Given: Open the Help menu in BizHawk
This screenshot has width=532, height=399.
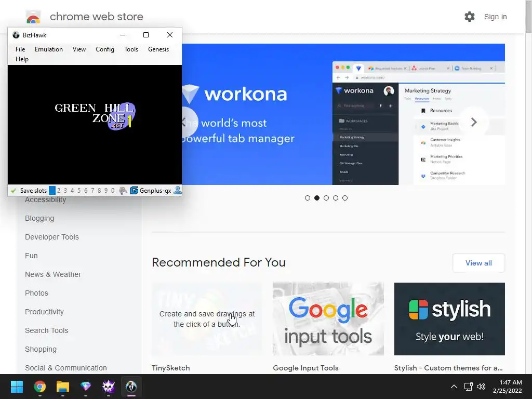Looking at the screenshot, I should [22, 59].
